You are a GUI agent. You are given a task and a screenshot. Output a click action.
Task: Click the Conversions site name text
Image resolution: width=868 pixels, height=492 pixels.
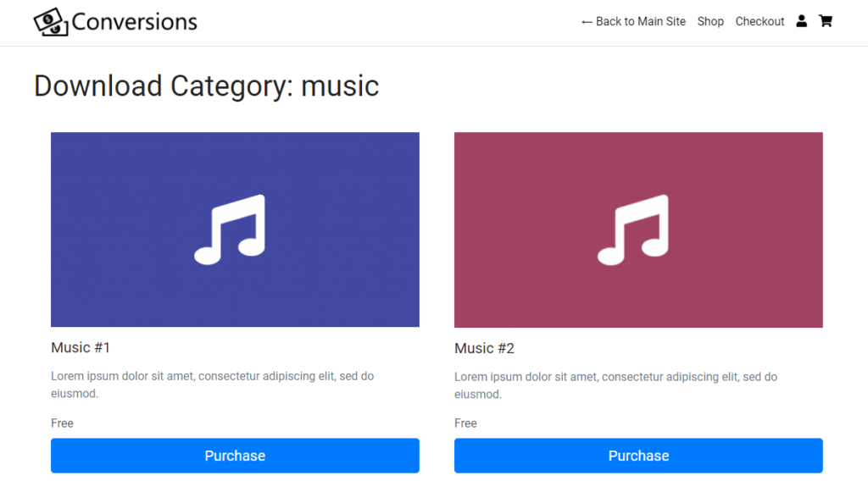coord(135,20)
